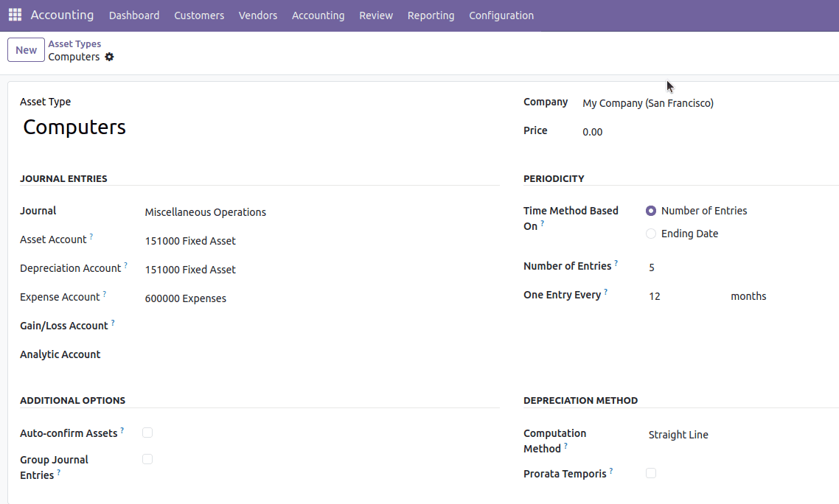Show help tooltip for Group Journal Entries
The width and height of the screenshot is (839, 504).
click(x=59, y=472)
